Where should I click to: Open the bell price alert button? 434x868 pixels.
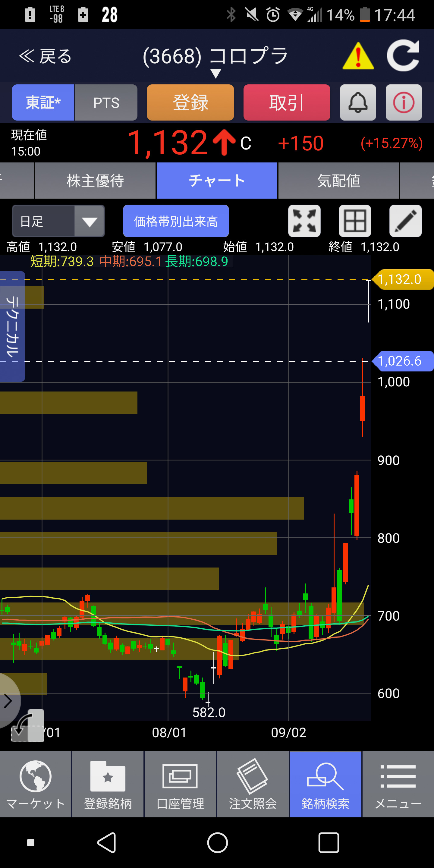[358, 102]
